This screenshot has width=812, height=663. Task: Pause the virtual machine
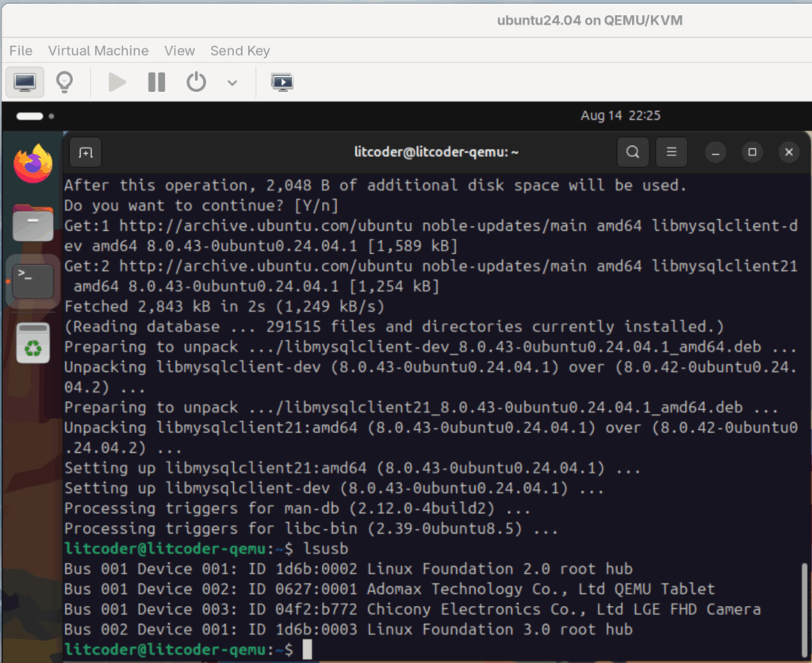pos(156,82)
